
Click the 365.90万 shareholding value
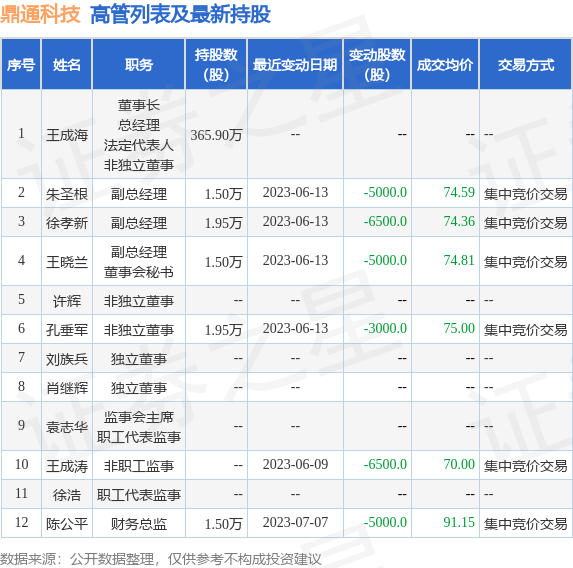[216, 135]
